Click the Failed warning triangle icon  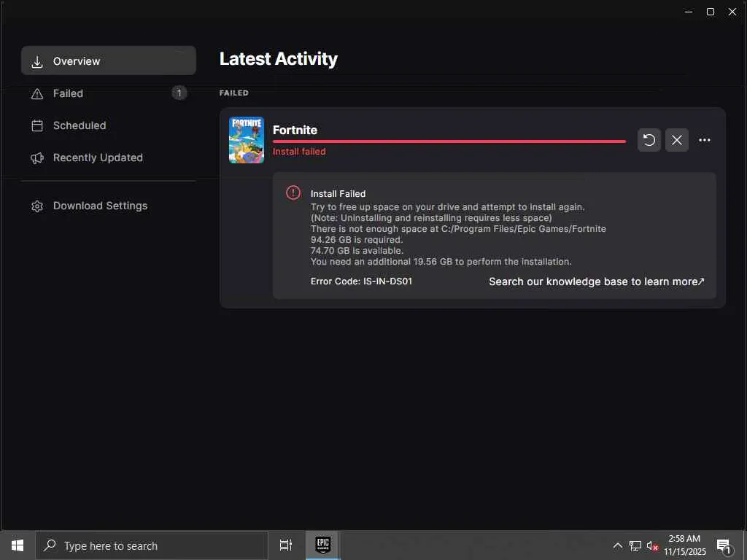37,94
